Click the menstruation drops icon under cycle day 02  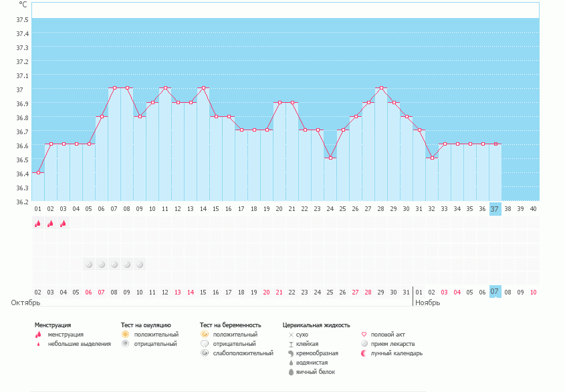(50, 224)
